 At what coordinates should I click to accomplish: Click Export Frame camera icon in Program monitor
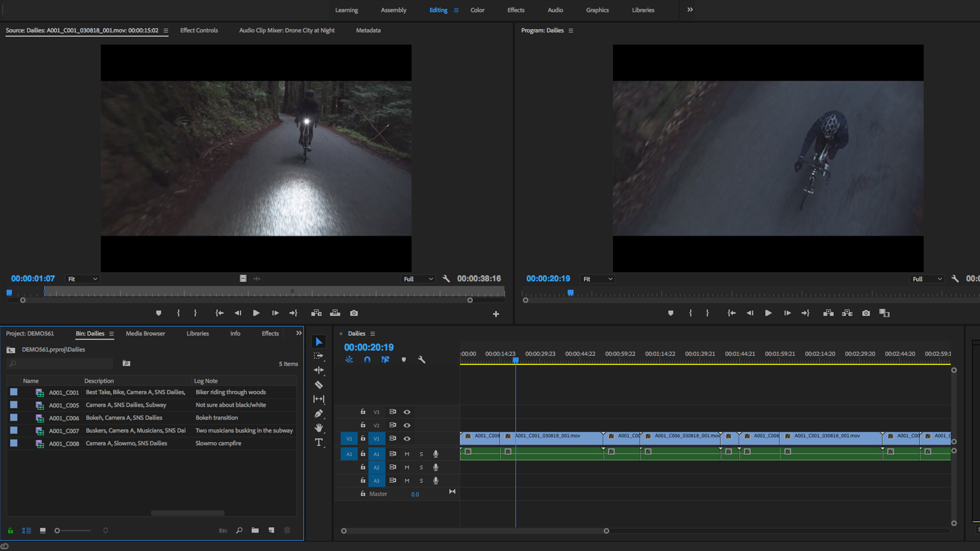click(x=866, y=313)
